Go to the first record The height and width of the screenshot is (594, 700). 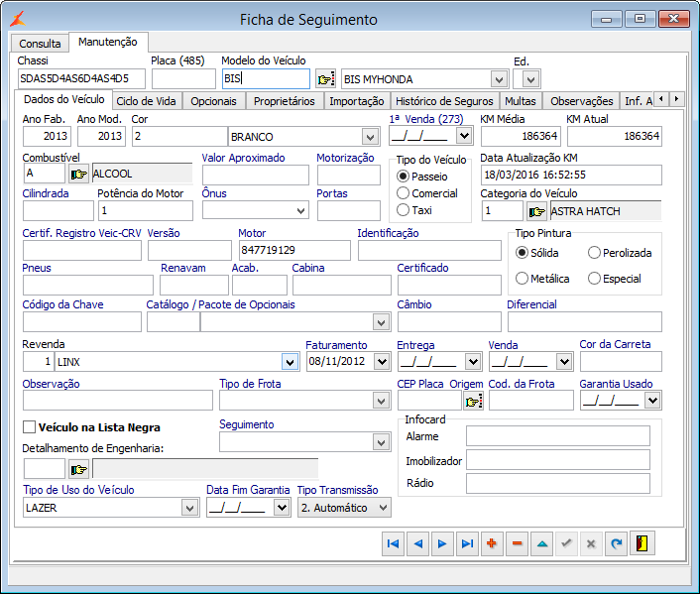pos(394,543)
